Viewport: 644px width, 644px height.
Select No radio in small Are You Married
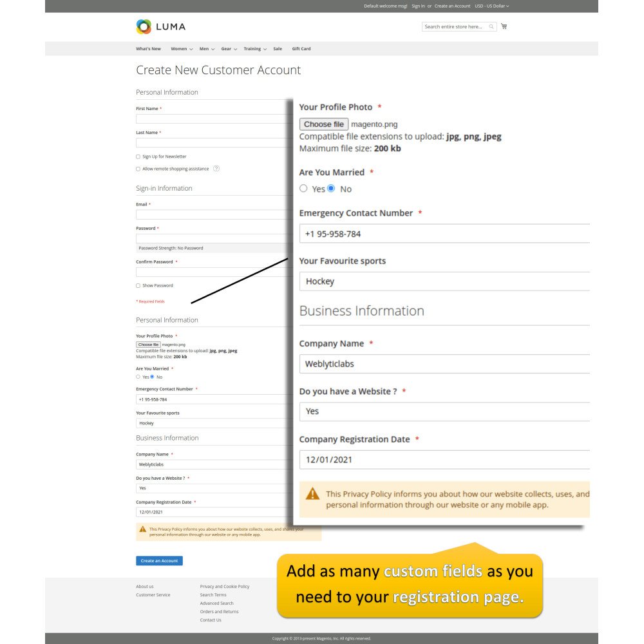152,377
